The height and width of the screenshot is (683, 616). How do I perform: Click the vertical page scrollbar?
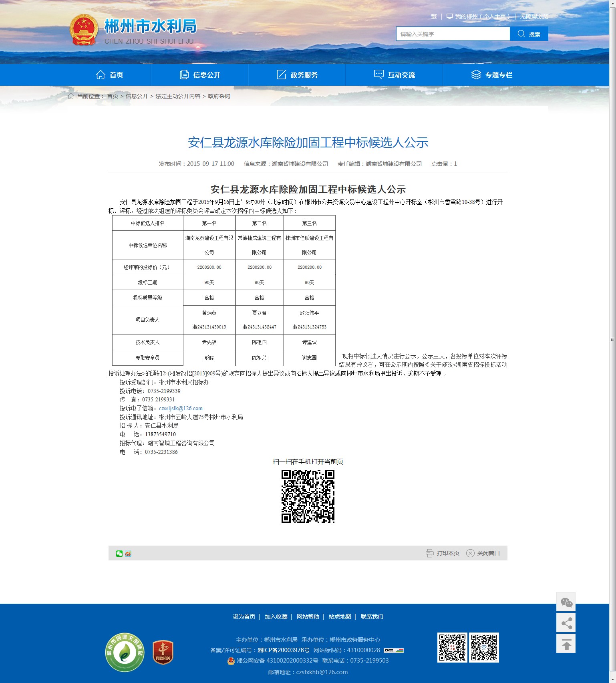(612, 339)
